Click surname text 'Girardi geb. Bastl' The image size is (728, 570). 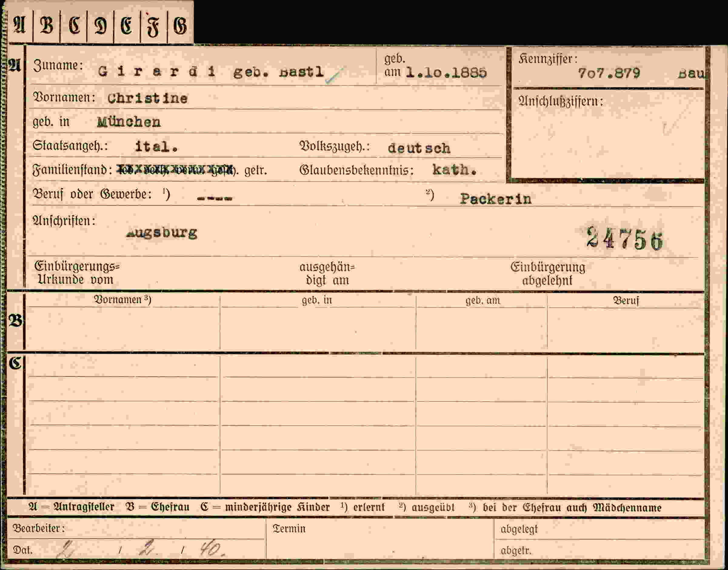point(211,72)
